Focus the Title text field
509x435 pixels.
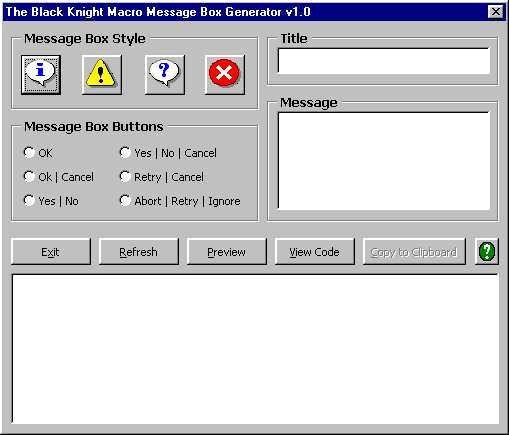(x=384, y=61)
